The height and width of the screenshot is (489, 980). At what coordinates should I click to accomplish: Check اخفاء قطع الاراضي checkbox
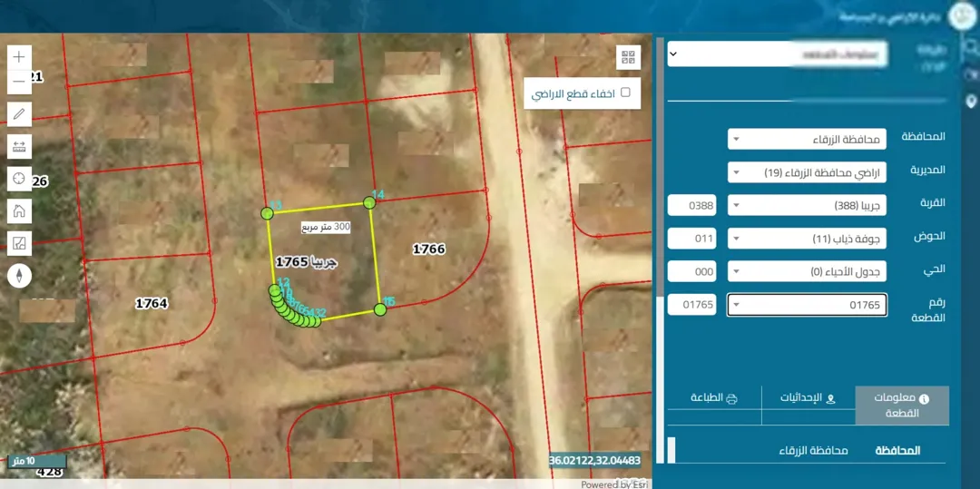(x=625, y=93)
